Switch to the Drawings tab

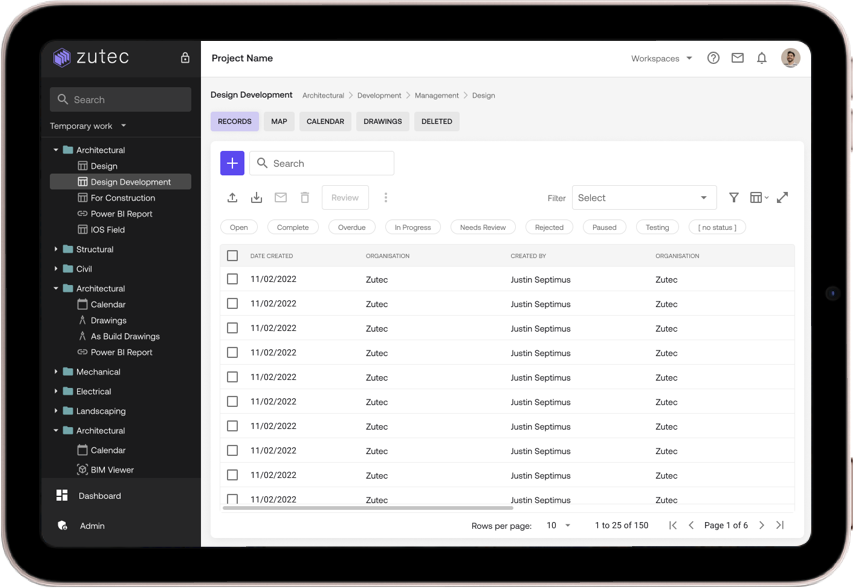382,121
